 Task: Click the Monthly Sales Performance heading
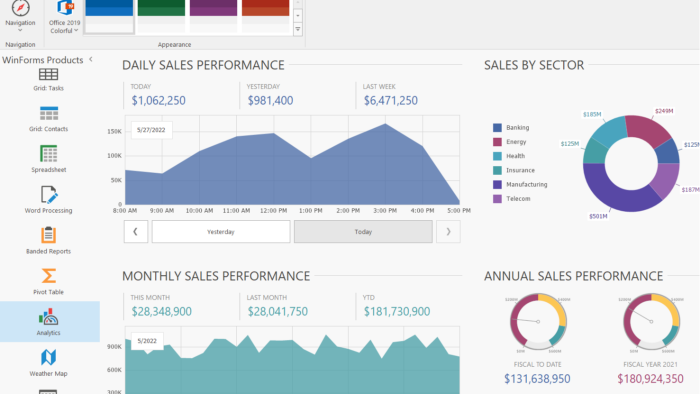(216, 276)
